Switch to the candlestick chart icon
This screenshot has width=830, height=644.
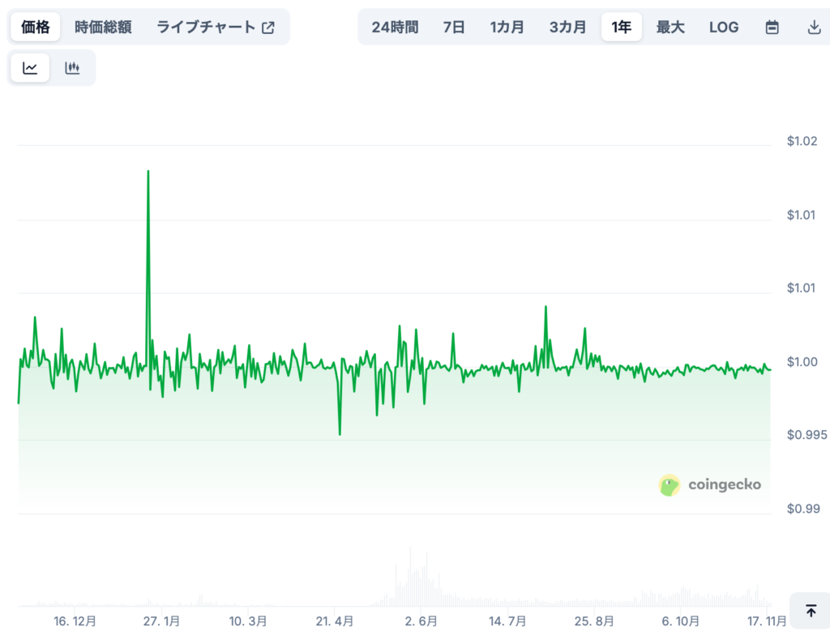pyautogui.click(x=72, y=68)
